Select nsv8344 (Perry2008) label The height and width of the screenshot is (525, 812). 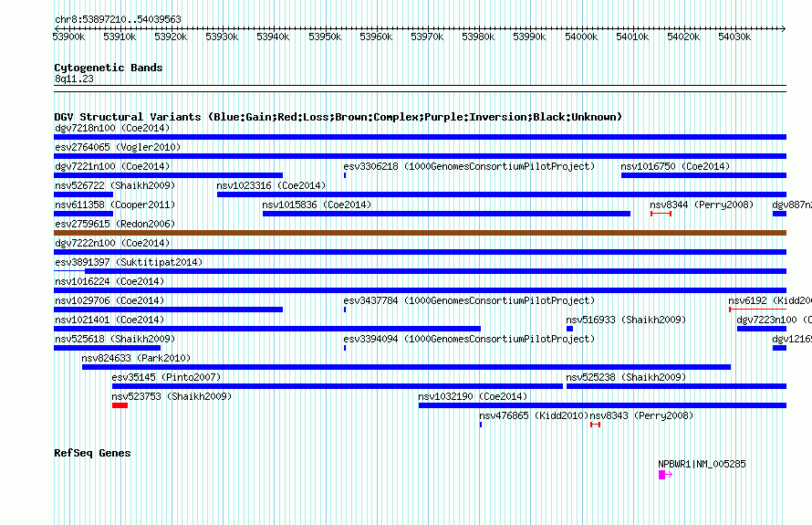(x=702, y=205)
